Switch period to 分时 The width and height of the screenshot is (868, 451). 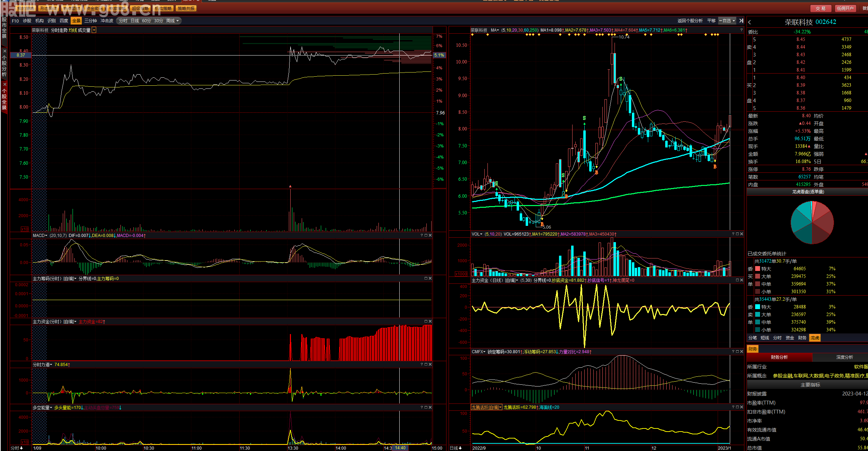click(x=123, y=21)
